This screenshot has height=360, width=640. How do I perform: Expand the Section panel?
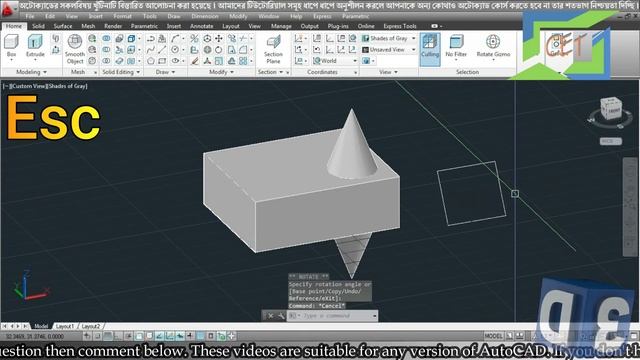click(x=270, y=72)
